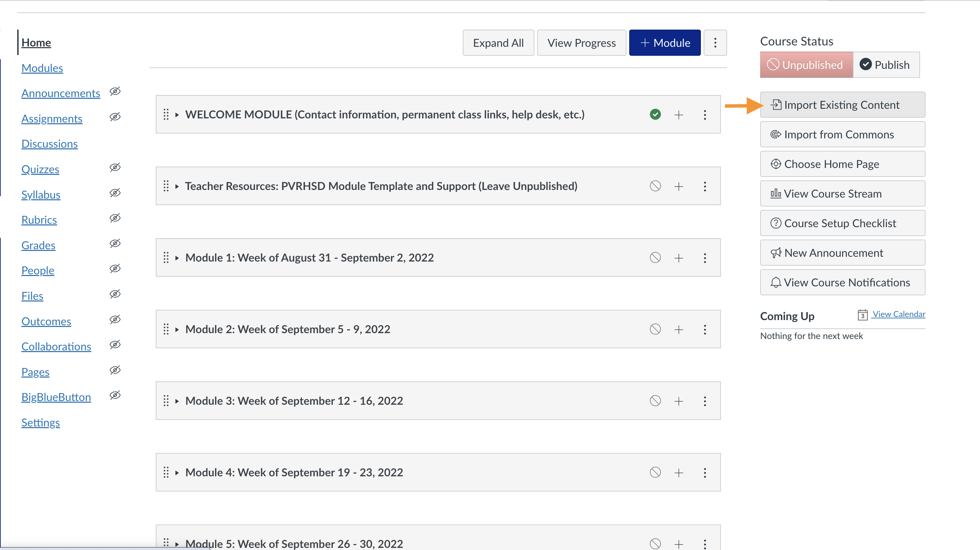Expand Module 2 using its triangle arrow

pyautogui.click(x=177, y=329)
